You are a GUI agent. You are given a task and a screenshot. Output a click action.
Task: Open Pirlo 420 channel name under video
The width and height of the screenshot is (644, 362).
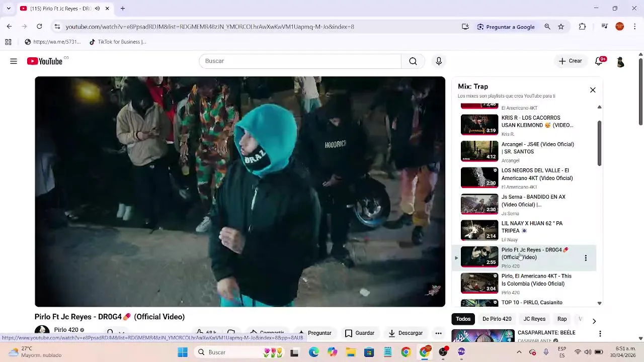coord(66,330)
